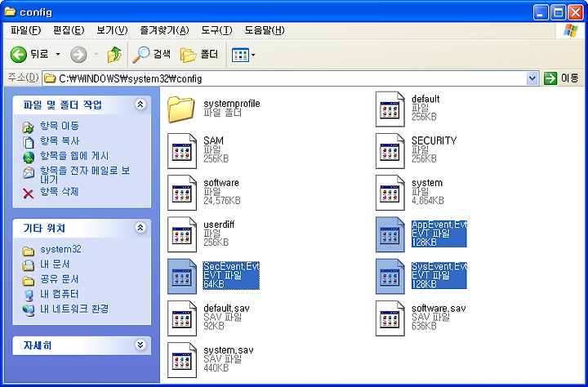Click the green Back arrow button
The width and height of the screenshot is (588, 387).
point(18,55)
